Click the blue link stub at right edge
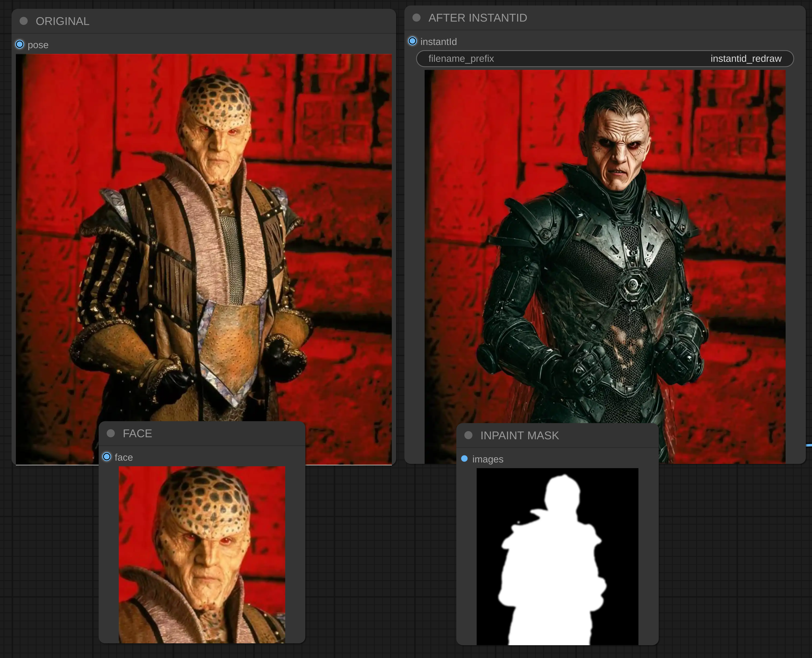 (x=809, y=445)
